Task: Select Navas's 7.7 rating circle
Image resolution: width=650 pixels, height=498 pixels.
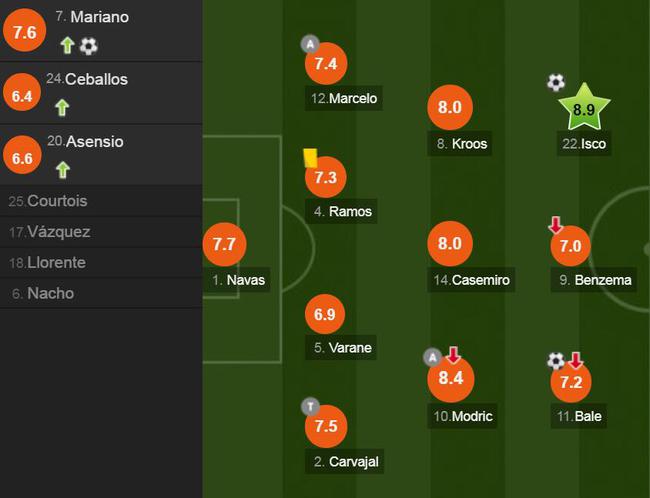Action: point(224,244)
